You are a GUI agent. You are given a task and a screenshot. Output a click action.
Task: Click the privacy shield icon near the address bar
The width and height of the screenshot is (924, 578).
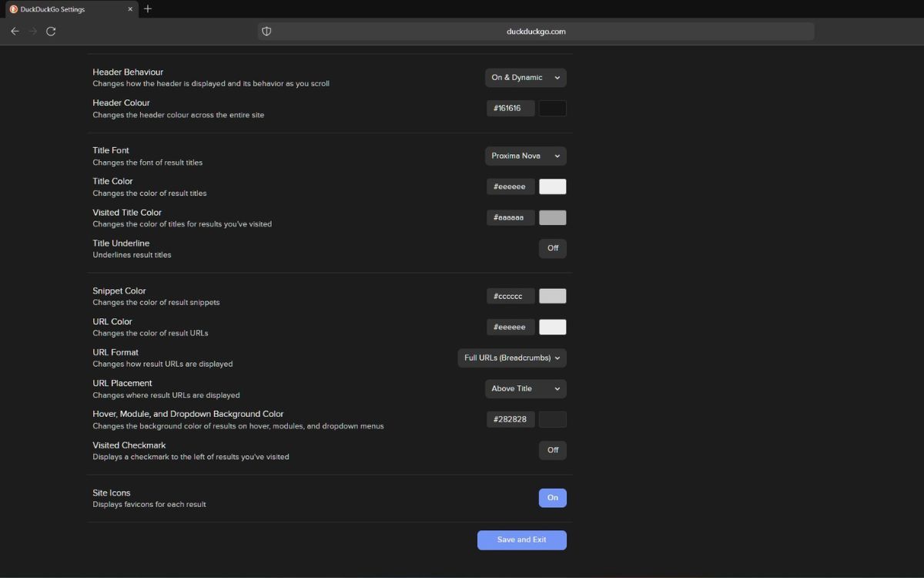[x=266, y=31]
